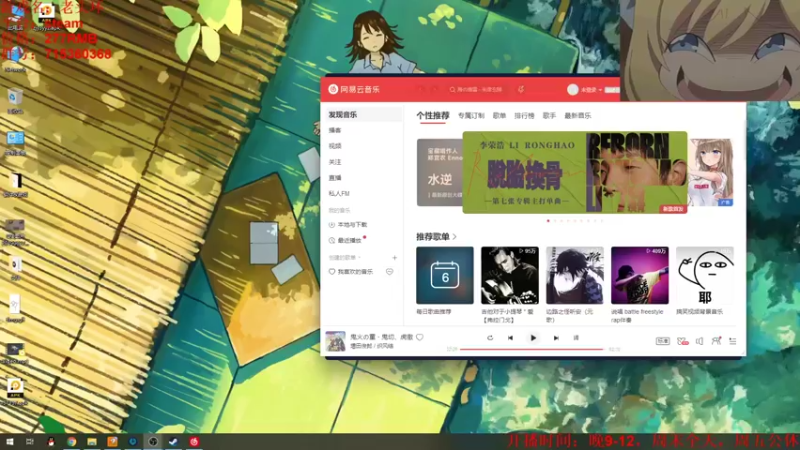
Task: Click the play button
Action: (x=533, y=338)
